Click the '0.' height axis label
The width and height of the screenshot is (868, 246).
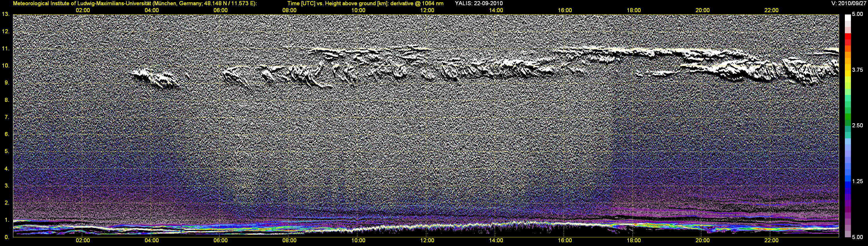[7, 237]
